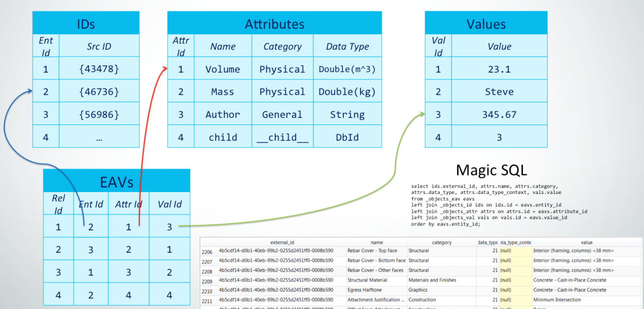Viewport: 644px width, 309px height.
Task: Click the 'Val Id' header in EAVs table
Action: 170,204
